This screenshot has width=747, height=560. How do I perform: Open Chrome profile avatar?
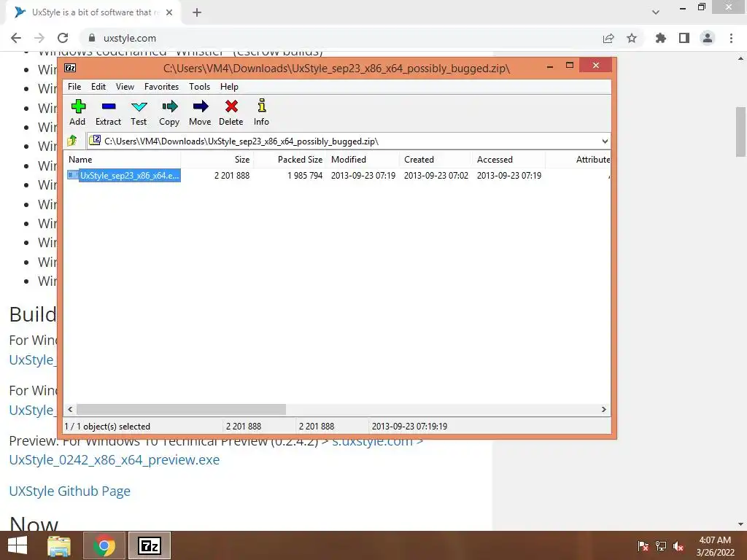[708, 38]
